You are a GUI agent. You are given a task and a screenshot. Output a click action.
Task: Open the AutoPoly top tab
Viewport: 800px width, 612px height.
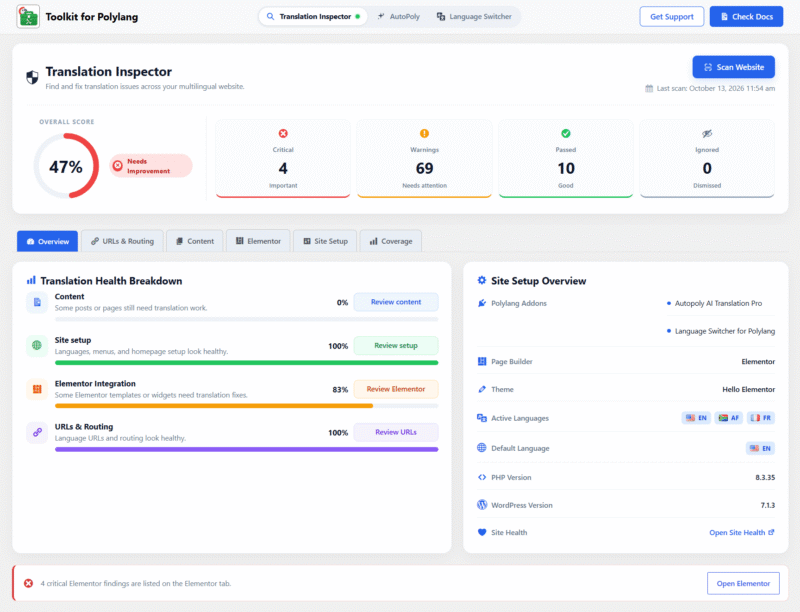click(399, 16)
